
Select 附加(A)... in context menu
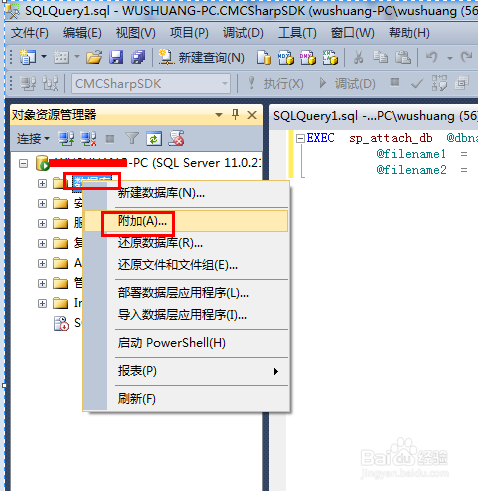185,221
